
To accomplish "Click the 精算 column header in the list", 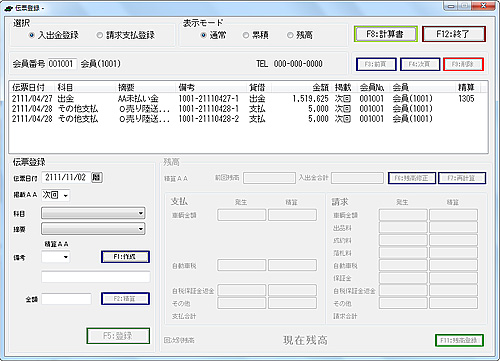I will 468,87.
